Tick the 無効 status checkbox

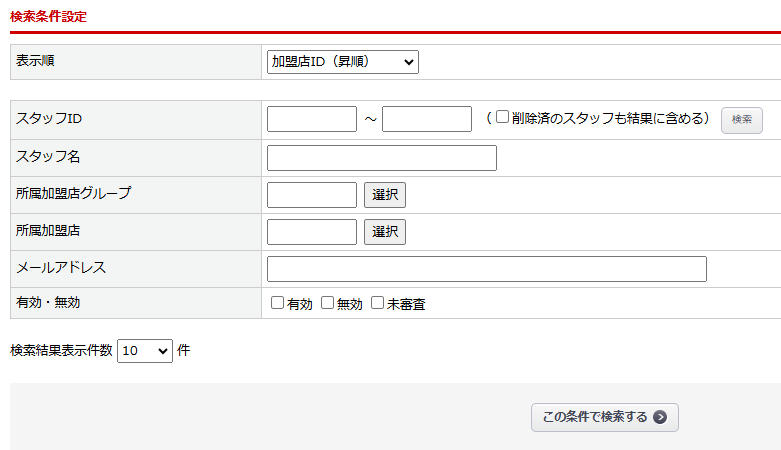point(328,303)
